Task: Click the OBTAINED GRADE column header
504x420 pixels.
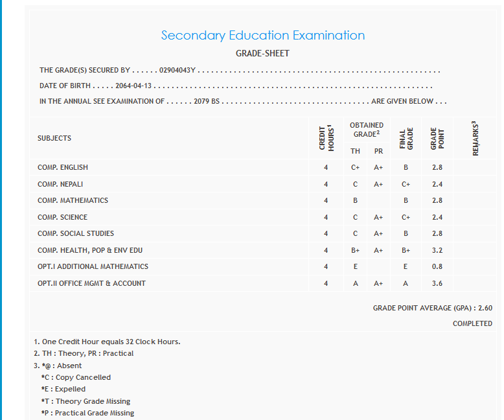Action: [366, 130]
